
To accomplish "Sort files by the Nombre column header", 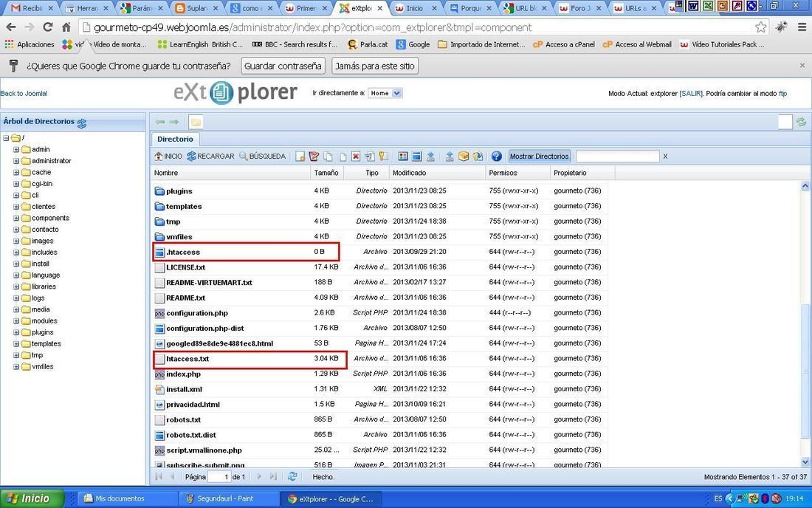I will 232,173.
